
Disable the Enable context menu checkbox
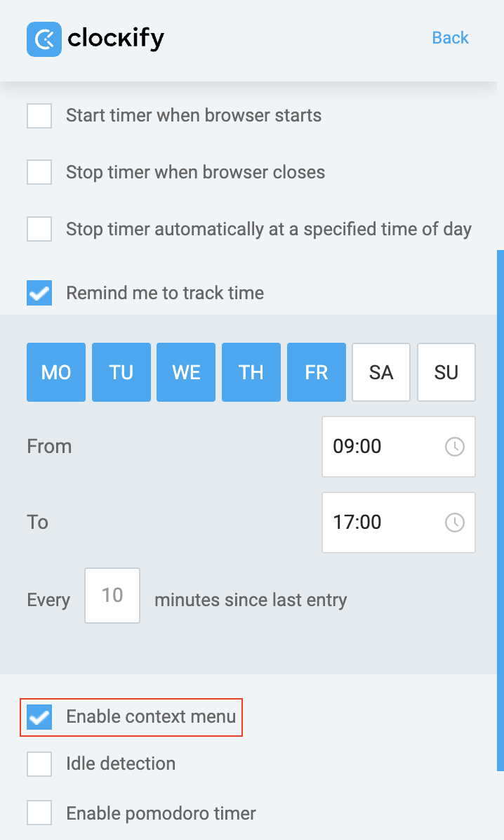point(39,717)
